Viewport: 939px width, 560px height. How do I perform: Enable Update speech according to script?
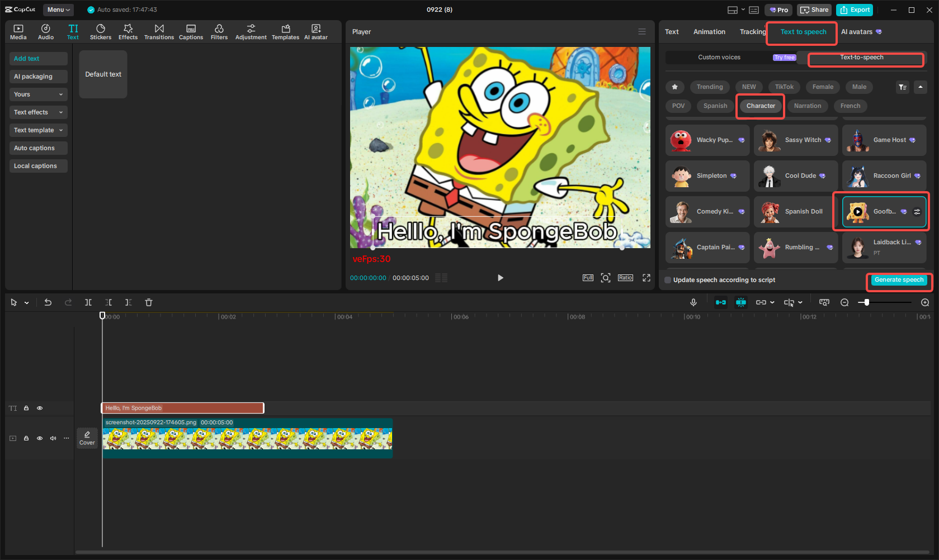[x=668, y=280]
